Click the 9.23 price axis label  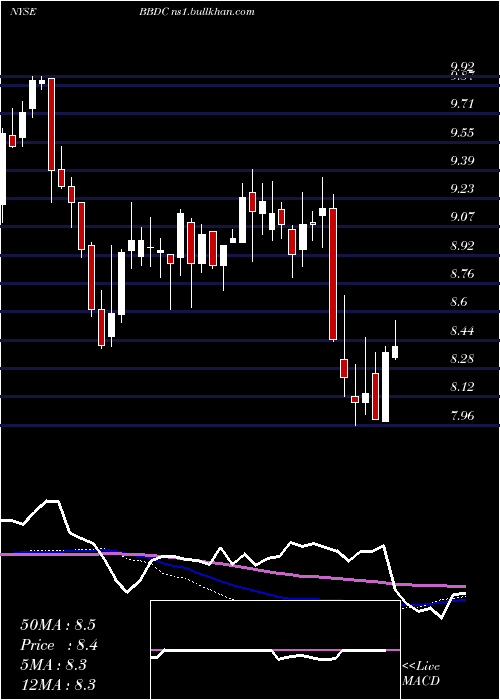point(462,189)
